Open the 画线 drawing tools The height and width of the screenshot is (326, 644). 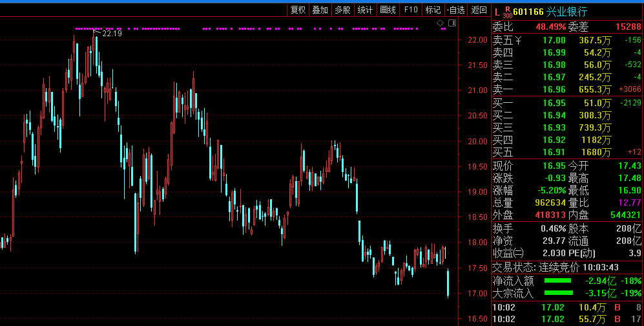pos(388,10)
